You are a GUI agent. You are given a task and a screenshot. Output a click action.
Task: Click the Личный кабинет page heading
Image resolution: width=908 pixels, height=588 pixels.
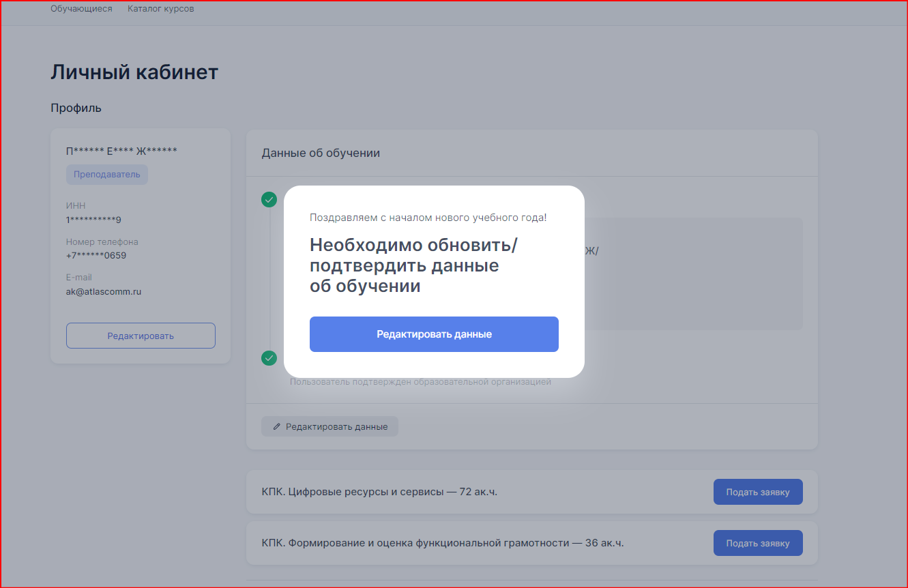point(134,72)
